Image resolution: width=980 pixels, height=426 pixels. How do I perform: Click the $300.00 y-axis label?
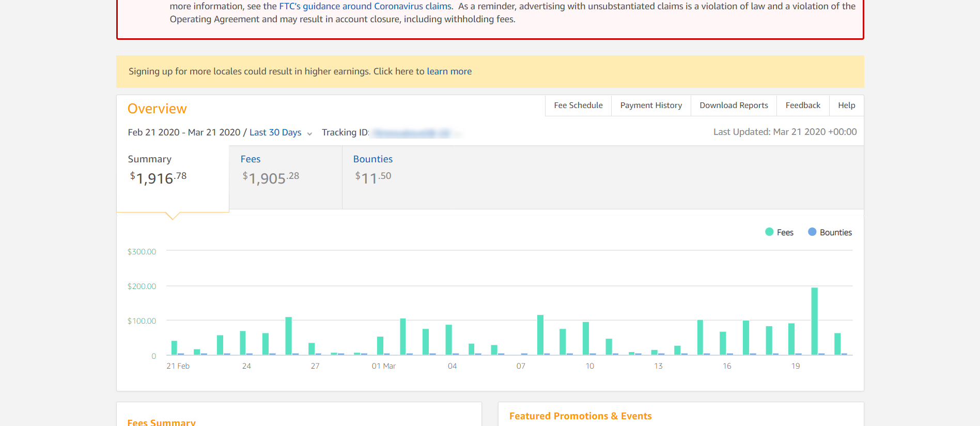point(142,252)
